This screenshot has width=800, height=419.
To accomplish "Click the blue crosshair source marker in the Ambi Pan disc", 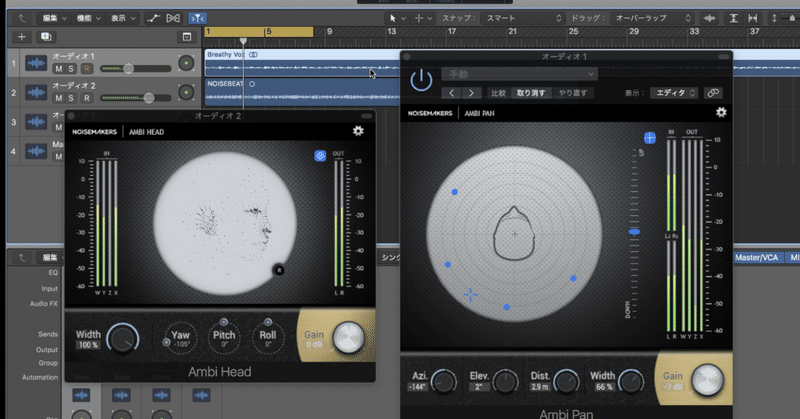I will point(470,295).
